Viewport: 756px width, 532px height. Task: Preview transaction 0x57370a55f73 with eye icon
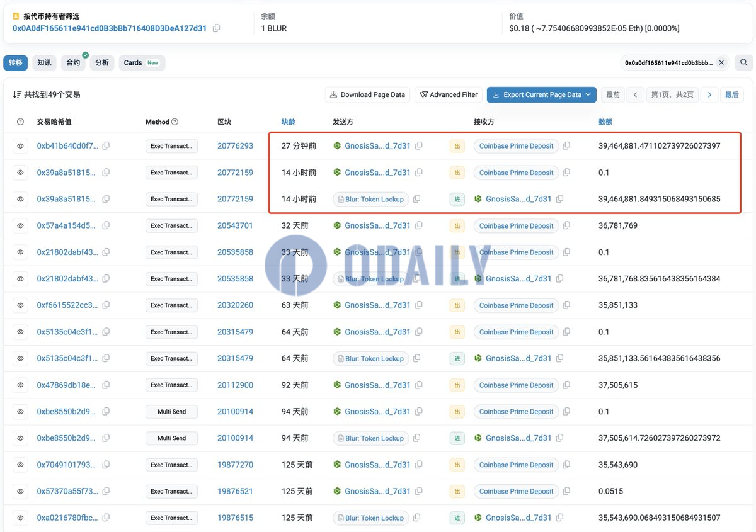point(20,491)
